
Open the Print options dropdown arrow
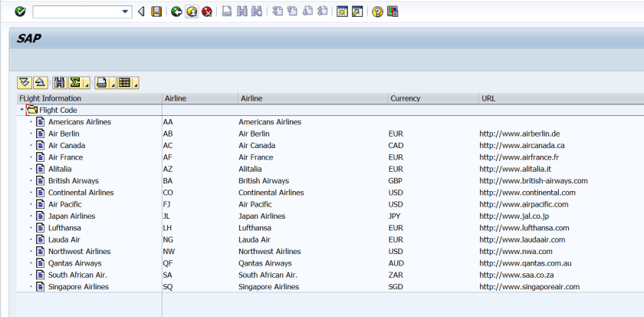113,83
